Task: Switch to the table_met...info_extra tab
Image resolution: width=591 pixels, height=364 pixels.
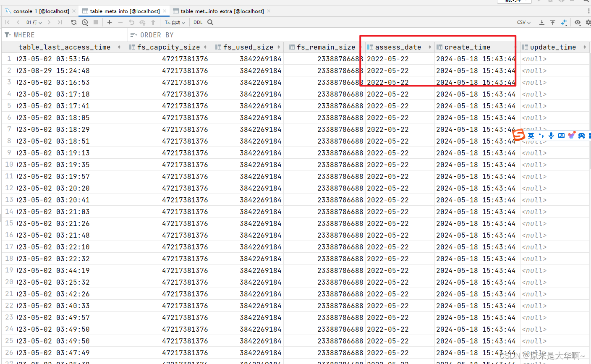Action: (x=222, y=11)
